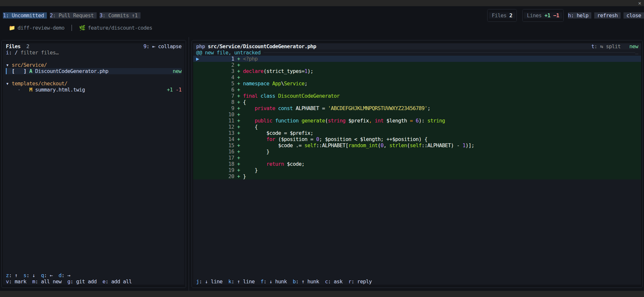The width and height of the screenshot is (644, 297).
Task: Click the b: previous hunk shortcut
Action: click(306, 282)
